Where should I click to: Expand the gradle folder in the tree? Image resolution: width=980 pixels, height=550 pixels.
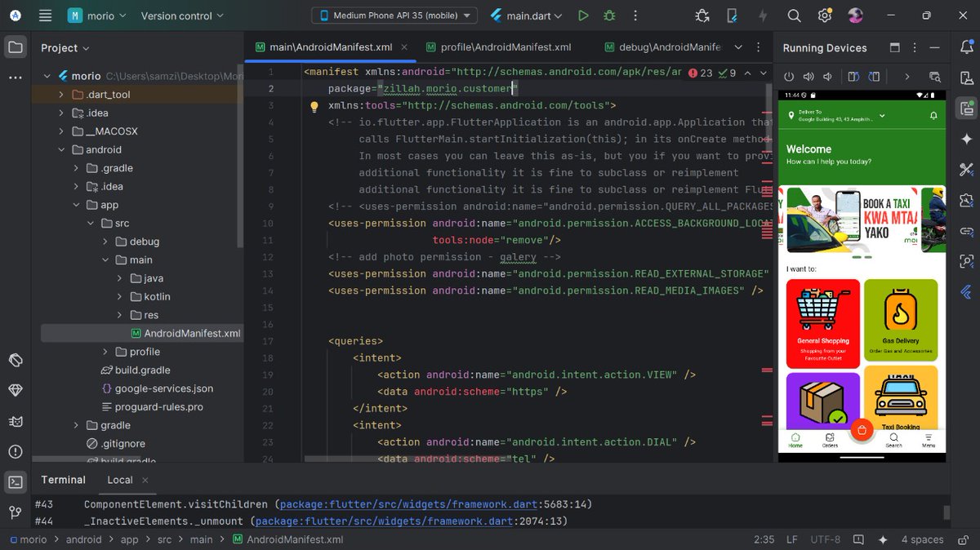click(76, 425)
